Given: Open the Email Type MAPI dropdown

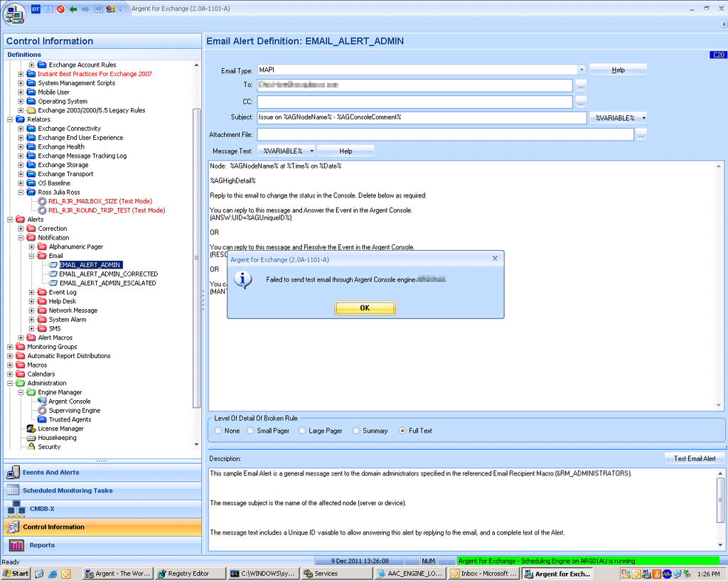Looking at the screenshot, I should tap(581, 70).
